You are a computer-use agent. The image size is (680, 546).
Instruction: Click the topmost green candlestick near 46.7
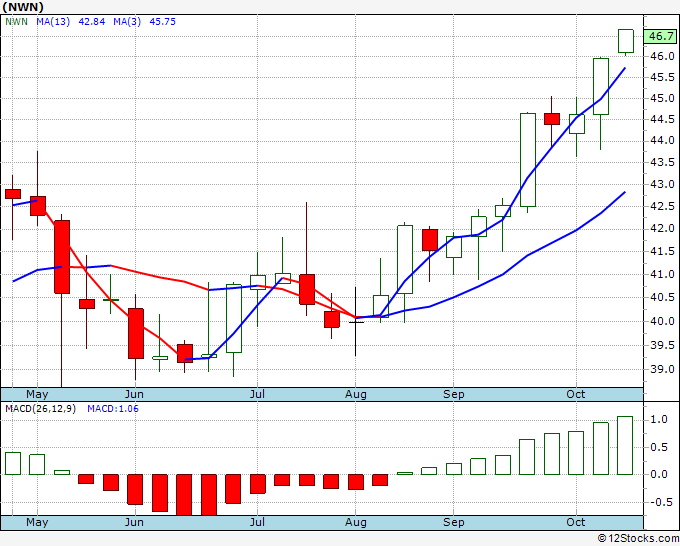(626, 41)
